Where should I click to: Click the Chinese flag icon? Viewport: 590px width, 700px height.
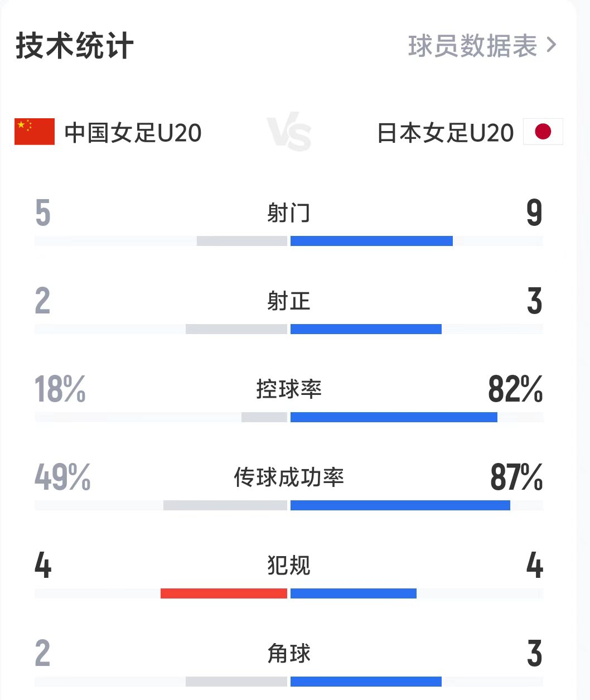pyautogui.click(x=33, y=132)
